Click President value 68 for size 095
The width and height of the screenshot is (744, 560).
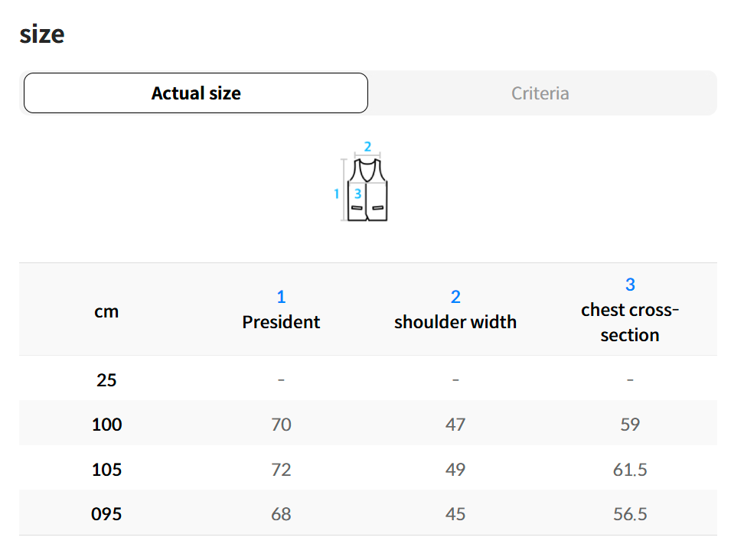coord(281,513)
